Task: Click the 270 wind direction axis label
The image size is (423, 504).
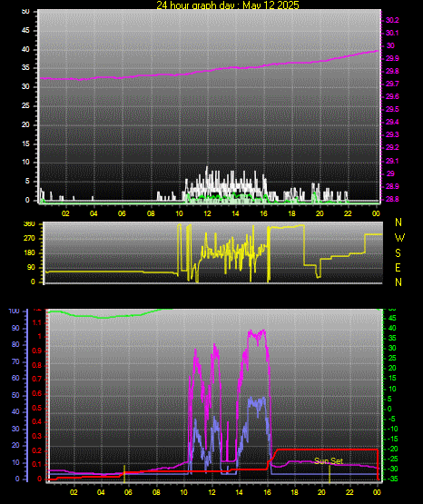Action: [29, 239]
